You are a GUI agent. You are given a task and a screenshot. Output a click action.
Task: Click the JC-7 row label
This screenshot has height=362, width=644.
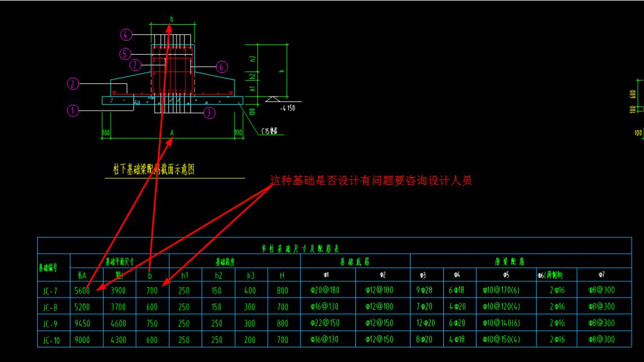pos(50,292)
